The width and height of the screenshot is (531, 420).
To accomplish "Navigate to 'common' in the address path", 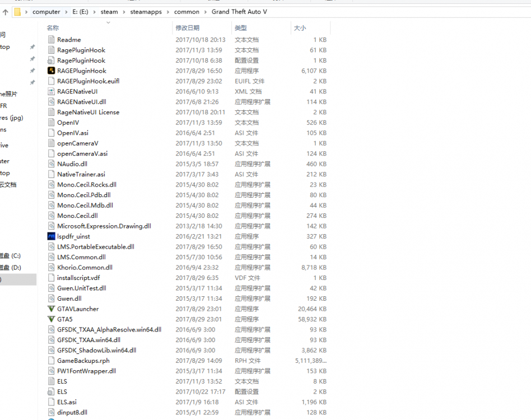I will pyautogui.click(x=187, y=12).
